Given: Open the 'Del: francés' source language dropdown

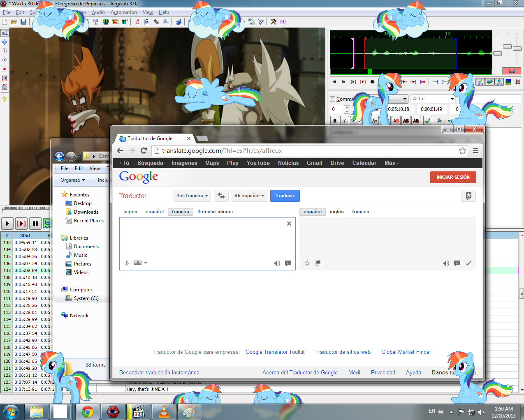Looking at the screenshot, I should tap(192, 196).
